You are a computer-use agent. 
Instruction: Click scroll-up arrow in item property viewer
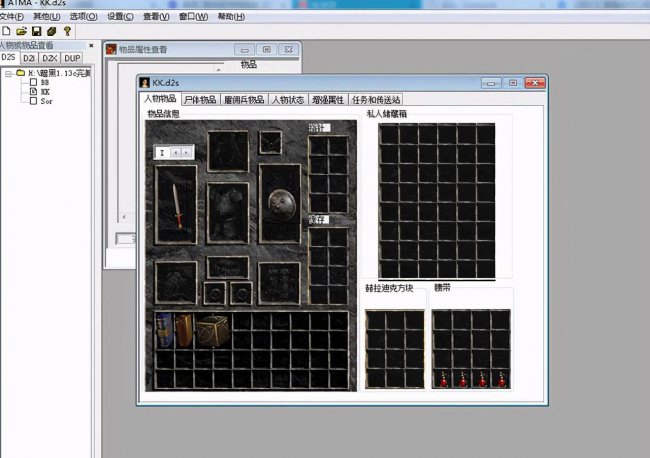click(218, 69)
